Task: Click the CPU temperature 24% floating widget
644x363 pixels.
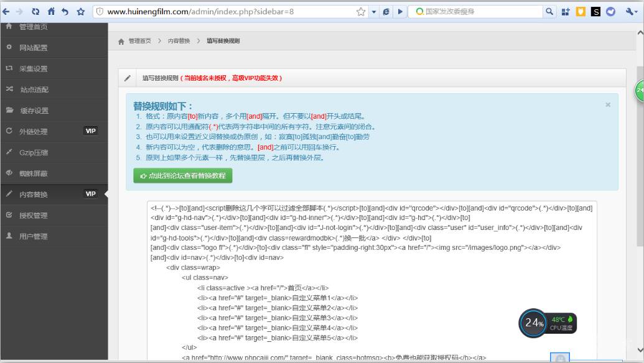Action: [x=548, y=323]
